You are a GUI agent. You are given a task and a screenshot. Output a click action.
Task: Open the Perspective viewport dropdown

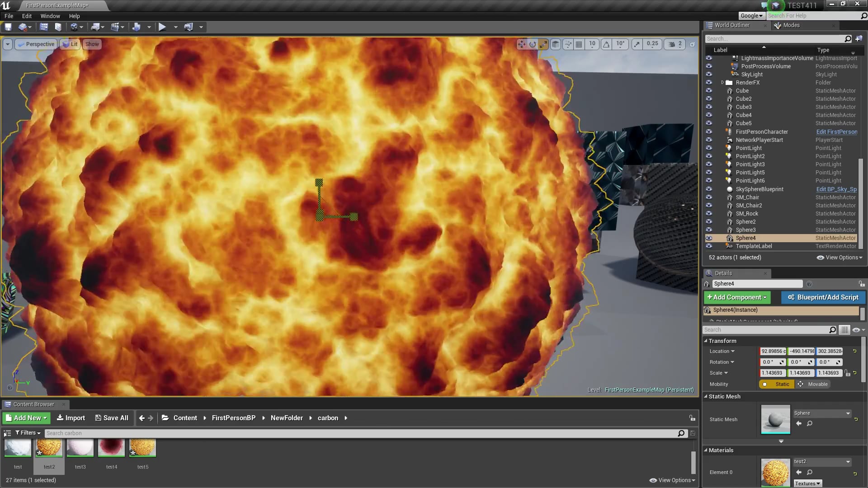[36, 44]
